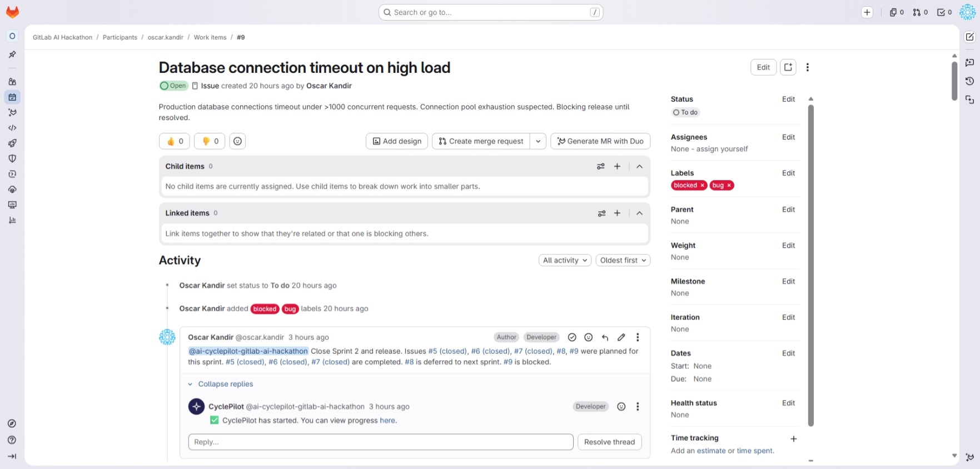
Task: Open the Build (rocket) sidebar icon
Action: [x=12, y=143]
